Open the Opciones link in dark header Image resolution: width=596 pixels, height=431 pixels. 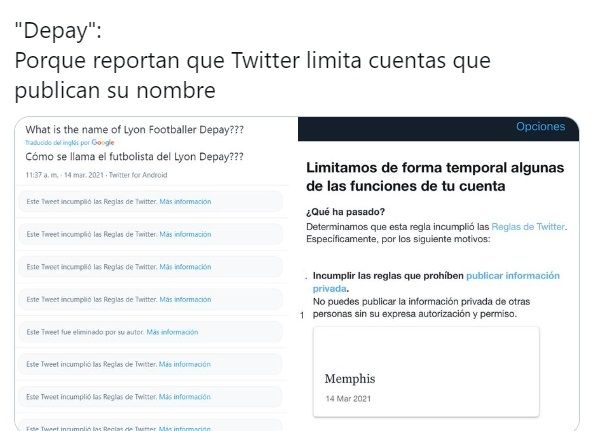pyautogui.click(x=540, y=127)
